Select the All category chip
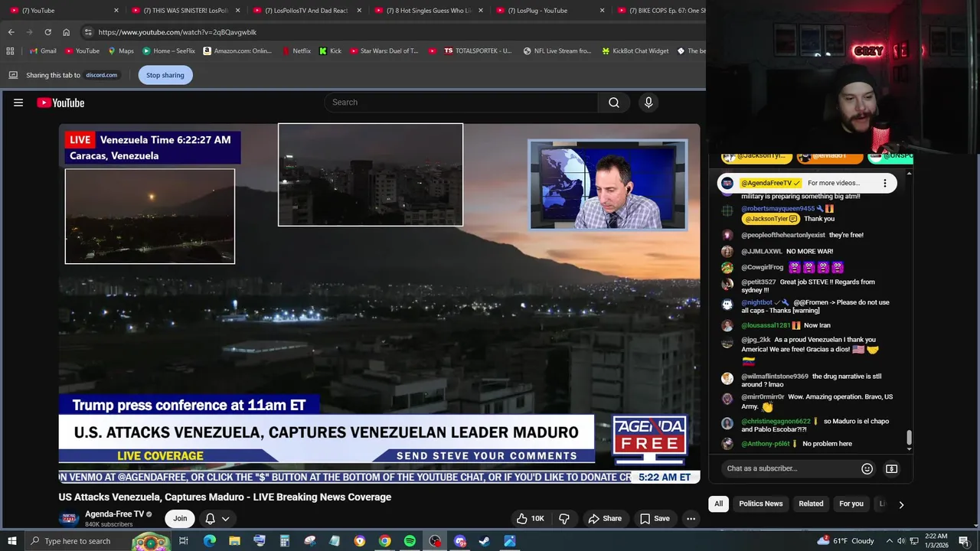 click(718, 504)
